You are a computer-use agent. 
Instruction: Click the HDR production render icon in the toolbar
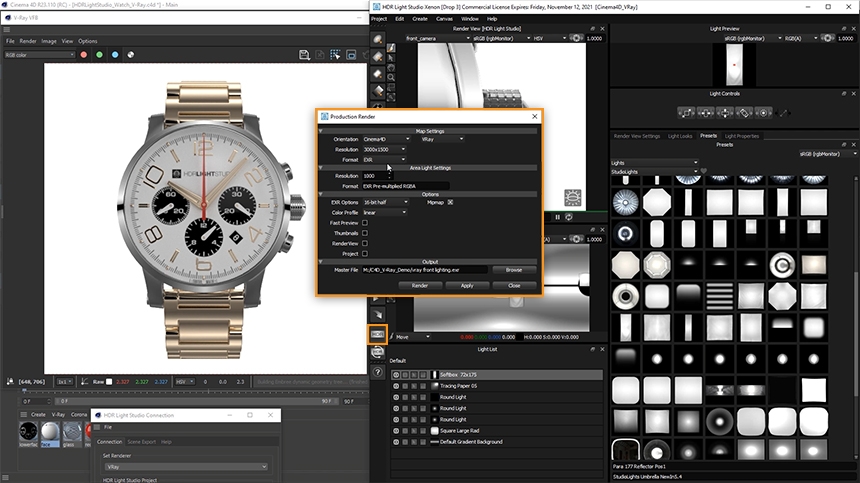(377, 334)
